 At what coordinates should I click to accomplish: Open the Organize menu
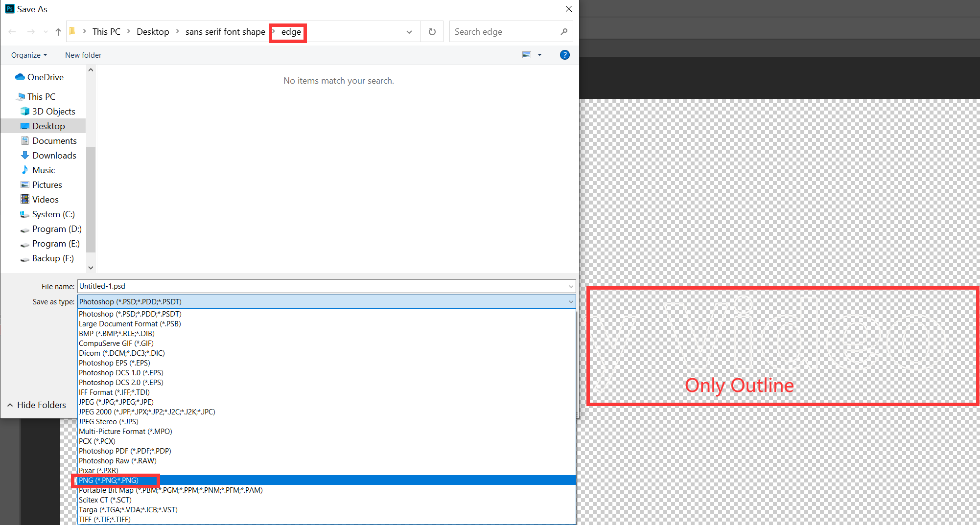click(x=29, y=55)
